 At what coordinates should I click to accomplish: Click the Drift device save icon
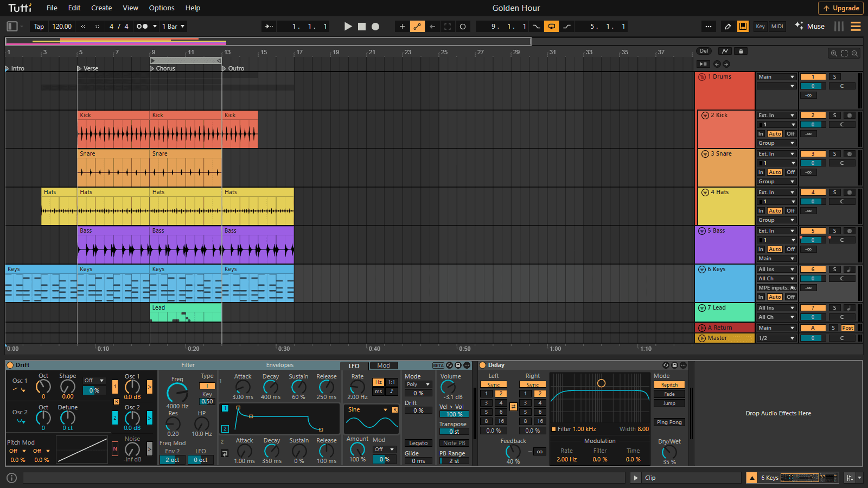(458, 365)
